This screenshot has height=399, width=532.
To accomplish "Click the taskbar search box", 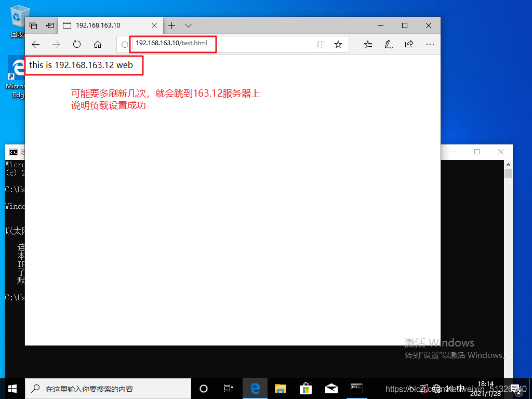I will (108, 389).
